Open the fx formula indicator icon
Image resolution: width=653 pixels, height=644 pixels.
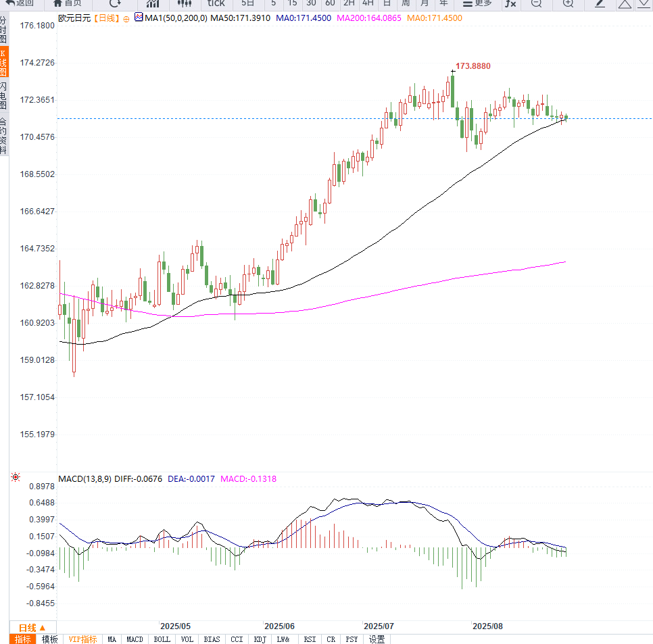[510, 3]
